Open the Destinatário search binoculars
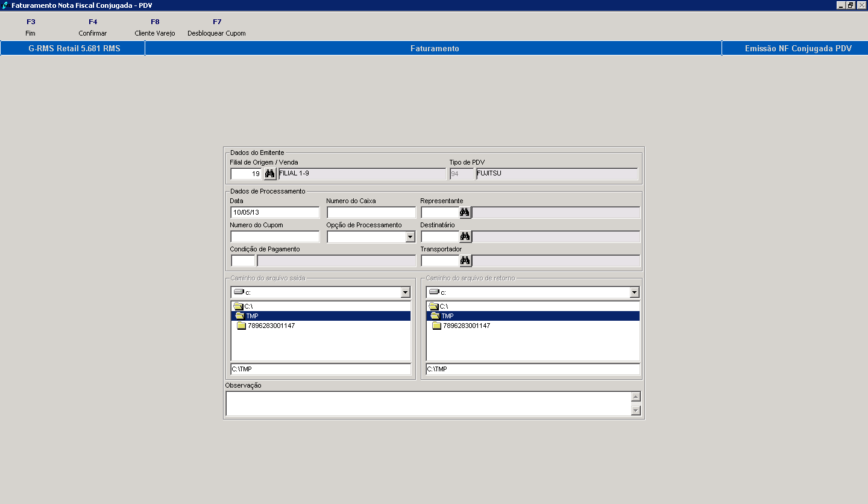Screen dimensions: 868x504 465,237
